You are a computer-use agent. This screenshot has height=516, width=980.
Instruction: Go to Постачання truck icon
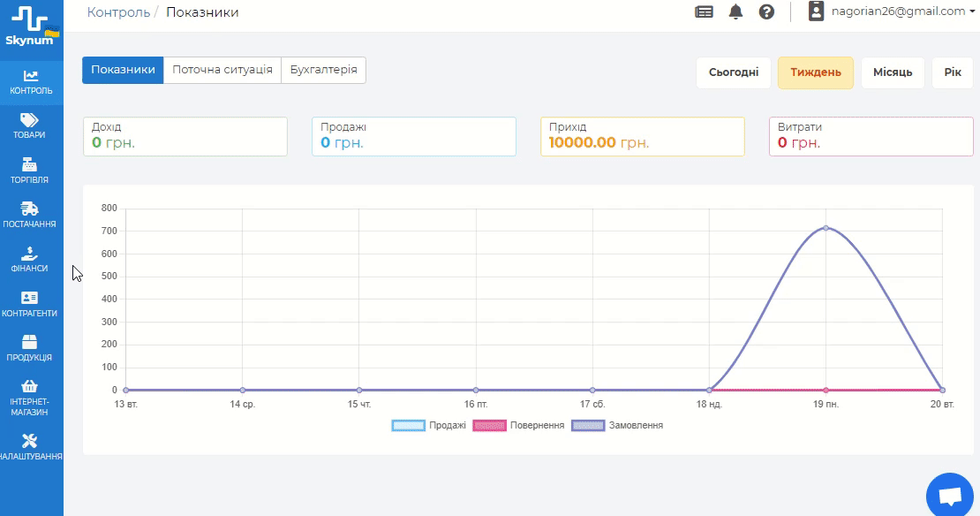pyautogui.click(x=29, y=209)
